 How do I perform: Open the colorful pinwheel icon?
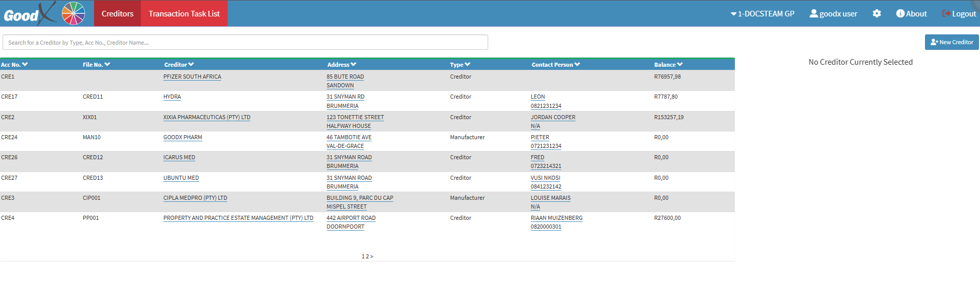pyautogui.click(x=73, y=13)
